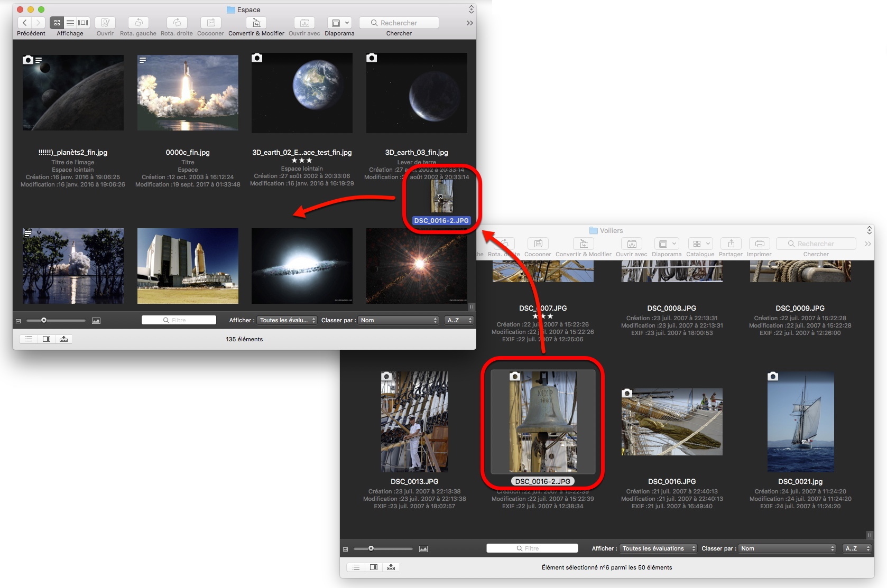
Task: Open the Catalogue dropdown arrow in Voiliers toolbar
Action: [708, 244]
